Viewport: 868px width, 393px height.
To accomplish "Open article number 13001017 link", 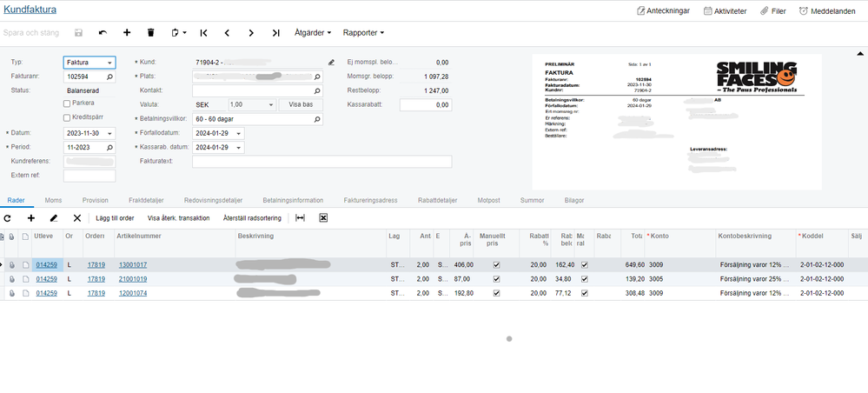I will pos(133,265).
